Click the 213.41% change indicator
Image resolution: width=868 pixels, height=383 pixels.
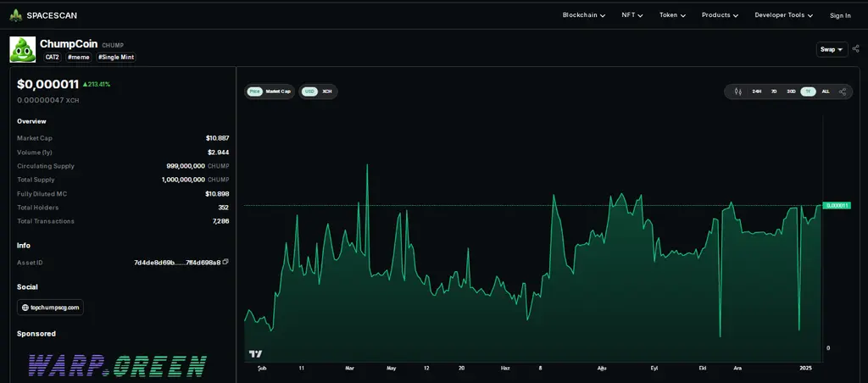pos(97,84)
